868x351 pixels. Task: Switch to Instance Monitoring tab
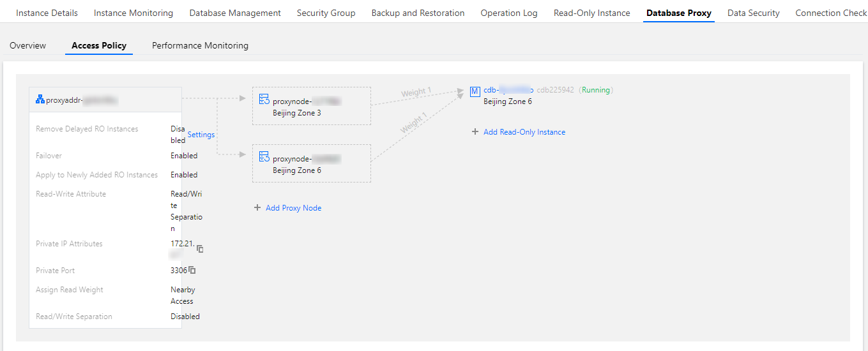pos(133,13)
